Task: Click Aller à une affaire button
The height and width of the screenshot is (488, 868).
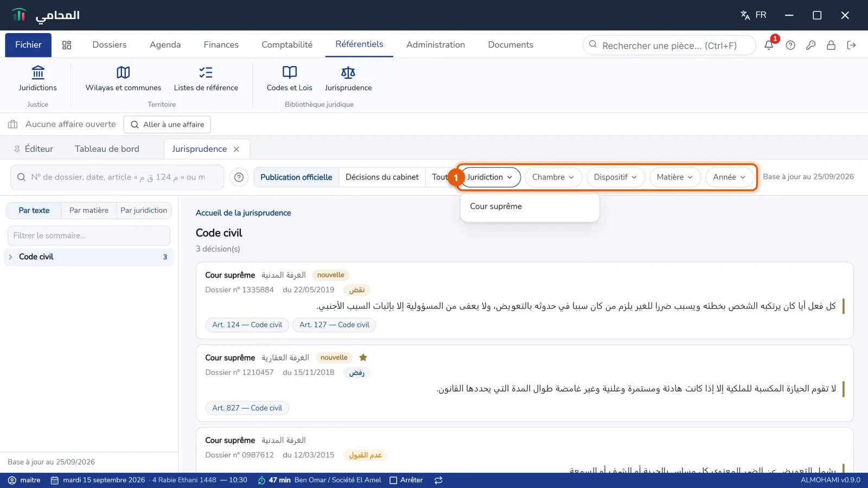Action: (x=167, y=125)
